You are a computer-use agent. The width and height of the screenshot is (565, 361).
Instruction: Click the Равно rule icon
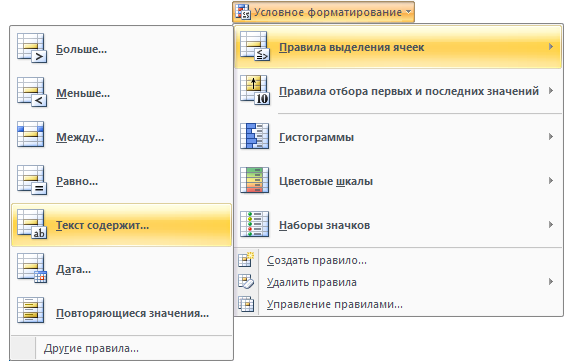(32, 180)
